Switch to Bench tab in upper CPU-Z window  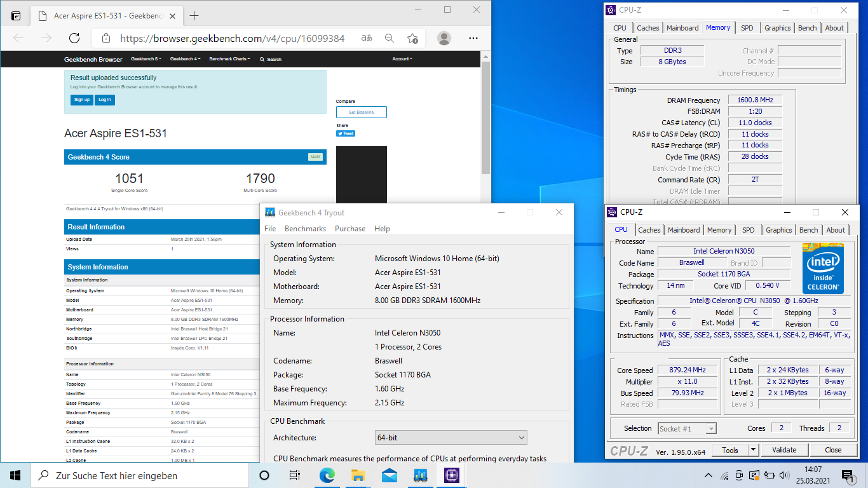point(808,28)
